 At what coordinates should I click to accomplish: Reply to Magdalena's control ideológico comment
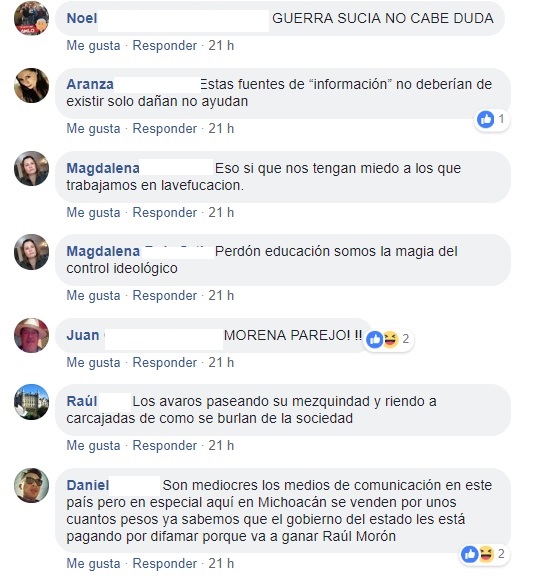165,296
